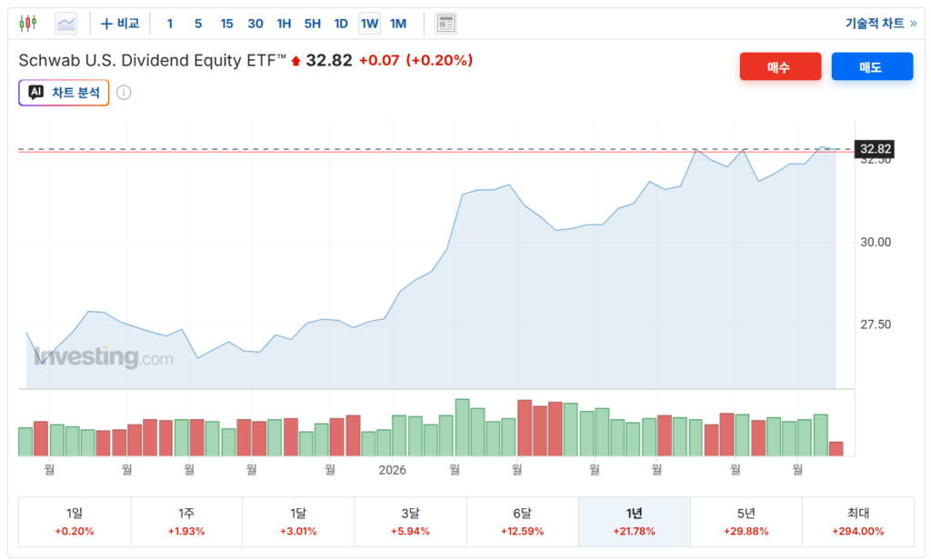The image size is (931, 560).
Task: Select the 최대 period tab
Action: pos(858,522)
